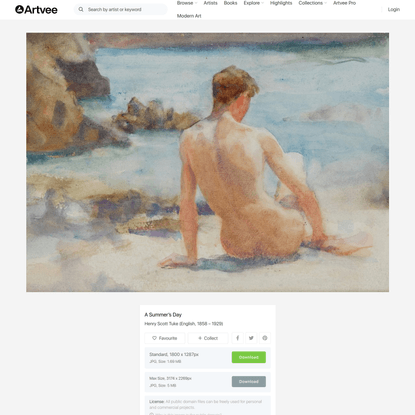The image size is (415, 415).
Task: Download the Max Size image
Action: click(x=249, y=382)
